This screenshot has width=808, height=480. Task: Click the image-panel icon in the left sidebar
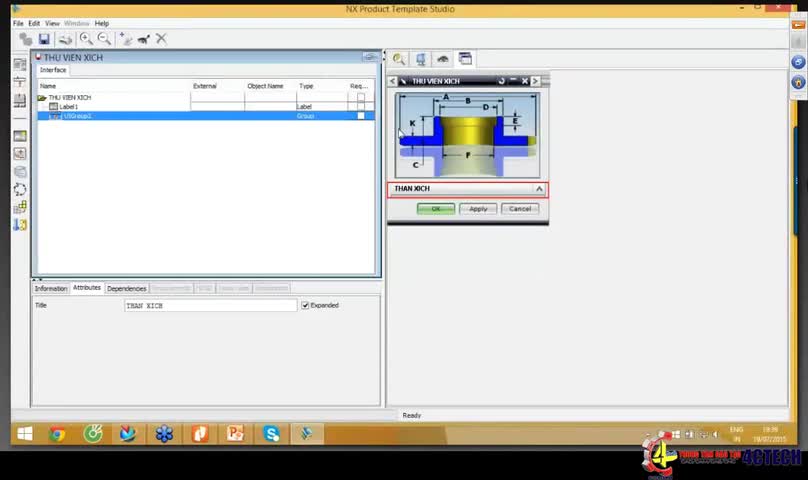pyautogui.click(x=20, y=136)
